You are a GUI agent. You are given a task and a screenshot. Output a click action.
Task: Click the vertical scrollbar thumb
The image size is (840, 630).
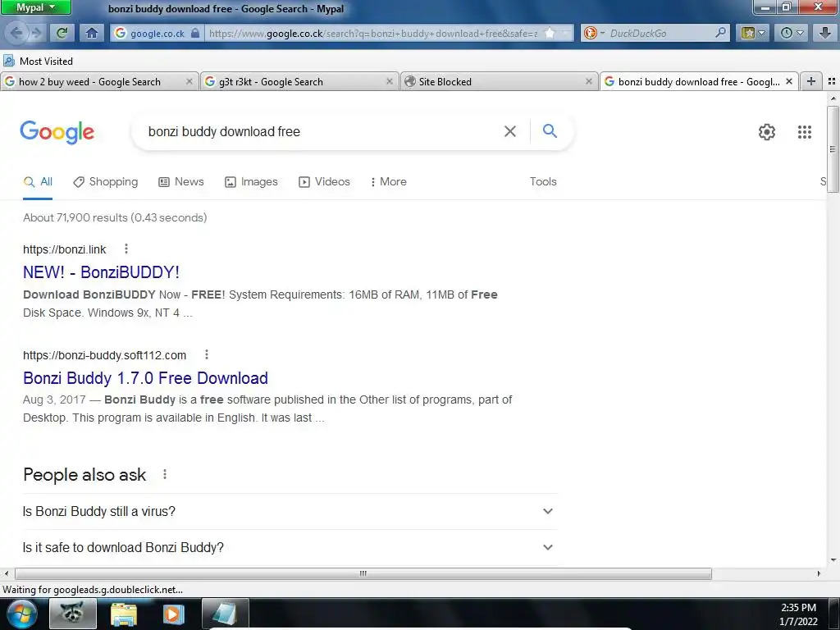(x=833, y=149)
